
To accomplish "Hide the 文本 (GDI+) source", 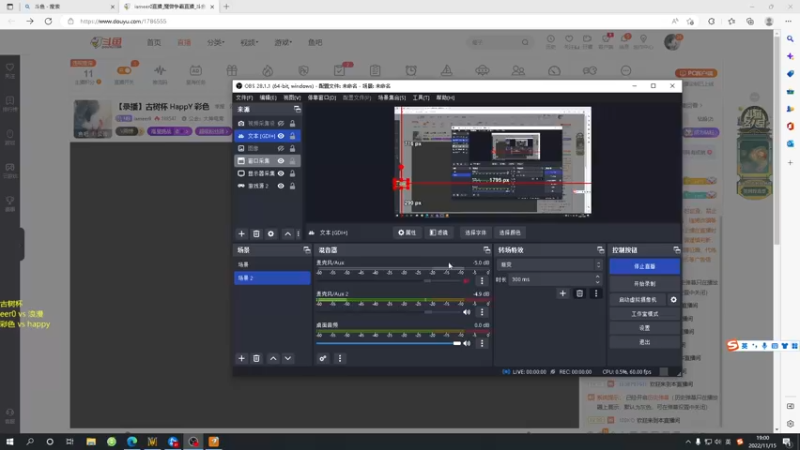I will [x=281, y=136].
